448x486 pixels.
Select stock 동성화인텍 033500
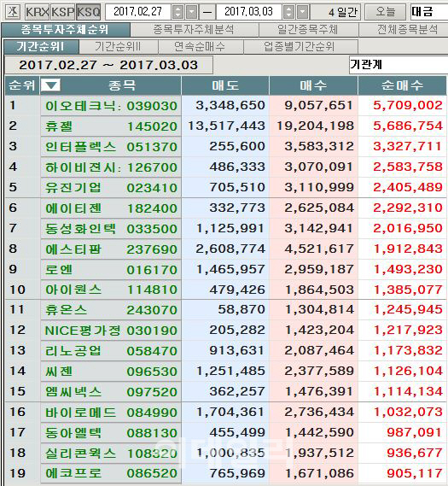pos(111,229)
